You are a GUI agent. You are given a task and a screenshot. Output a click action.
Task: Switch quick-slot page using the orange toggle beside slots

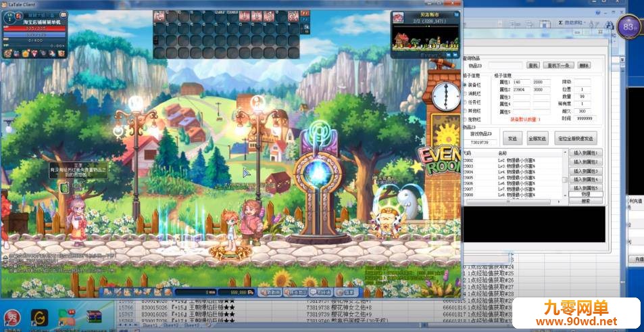[x=305, y=13]
